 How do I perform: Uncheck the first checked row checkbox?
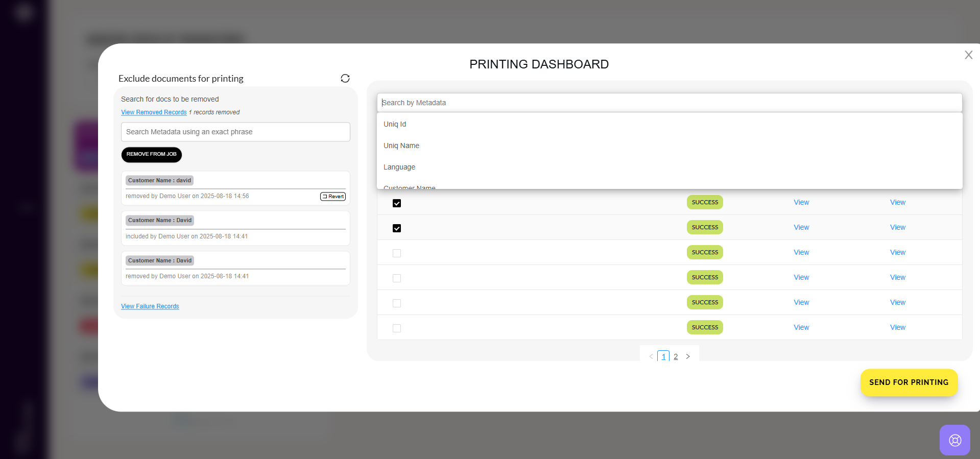(x=397, y=203)
